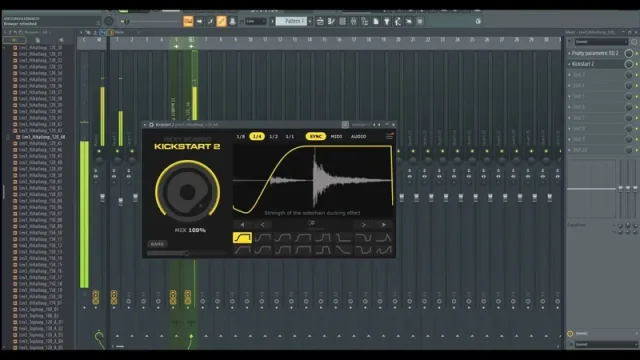Open the piano roll from the toolbar
The width and height of the screenshot is (640, 360).
pos(331,21)
